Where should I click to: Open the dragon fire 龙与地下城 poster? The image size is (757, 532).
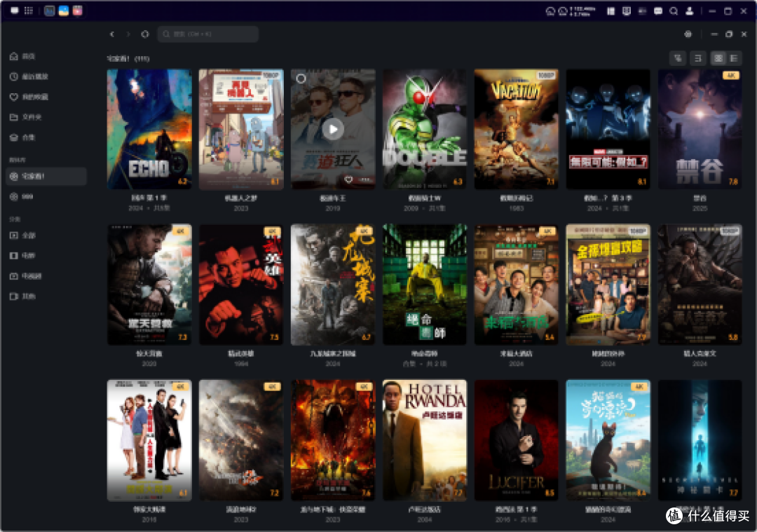point(333,439)
